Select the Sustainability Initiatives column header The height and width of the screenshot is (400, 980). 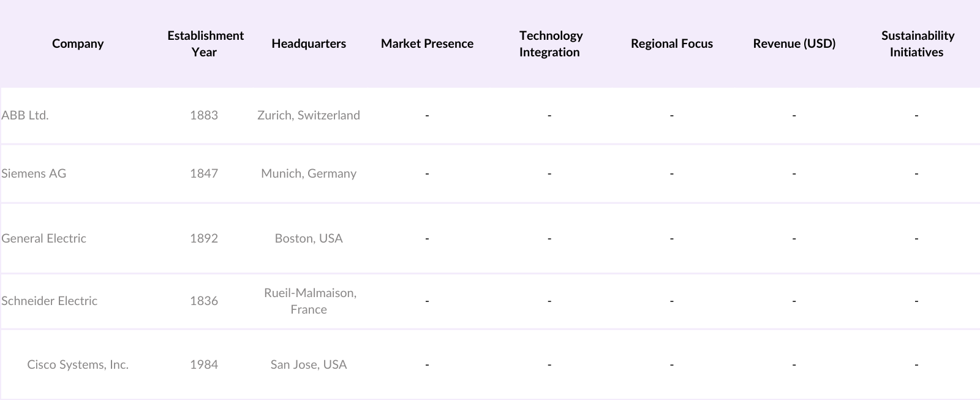click(917, 43)
